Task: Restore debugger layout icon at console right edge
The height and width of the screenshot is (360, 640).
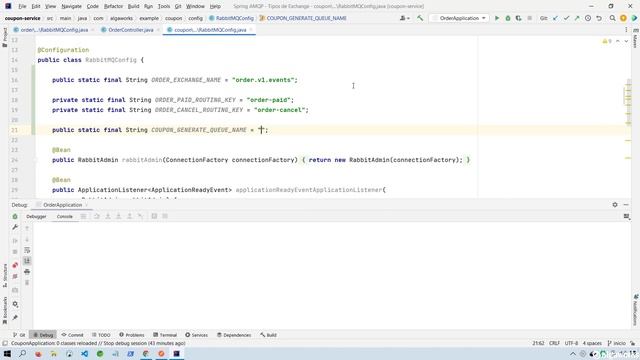Action: 627,216
